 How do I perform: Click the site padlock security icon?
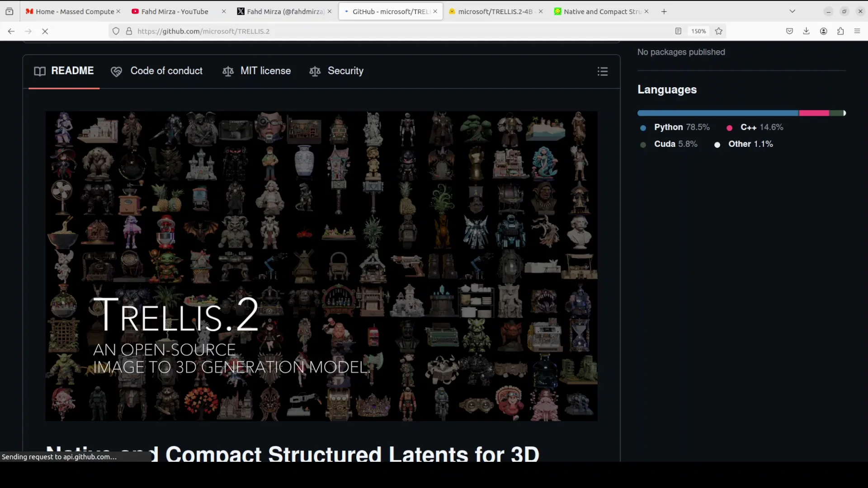[129, 31]
